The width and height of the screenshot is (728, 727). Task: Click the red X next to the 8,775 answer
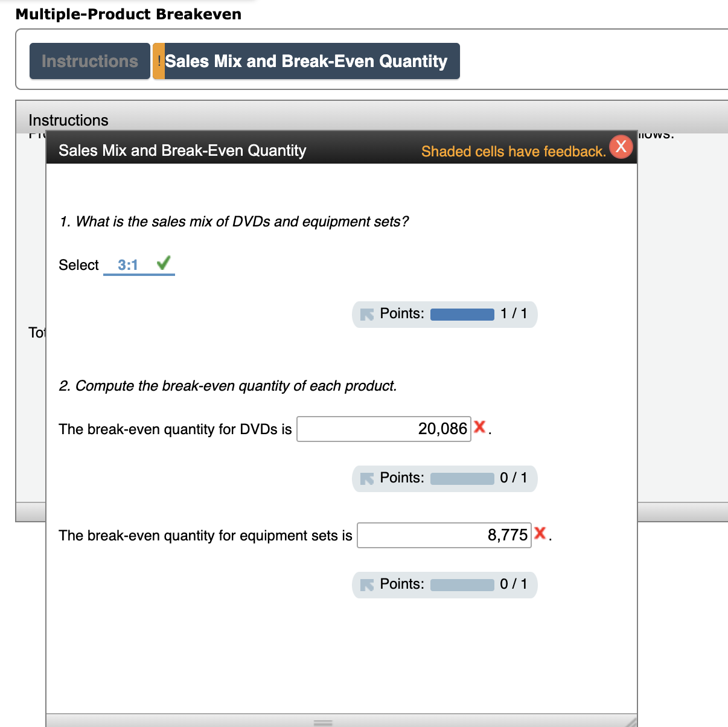(x=540, y=534)
